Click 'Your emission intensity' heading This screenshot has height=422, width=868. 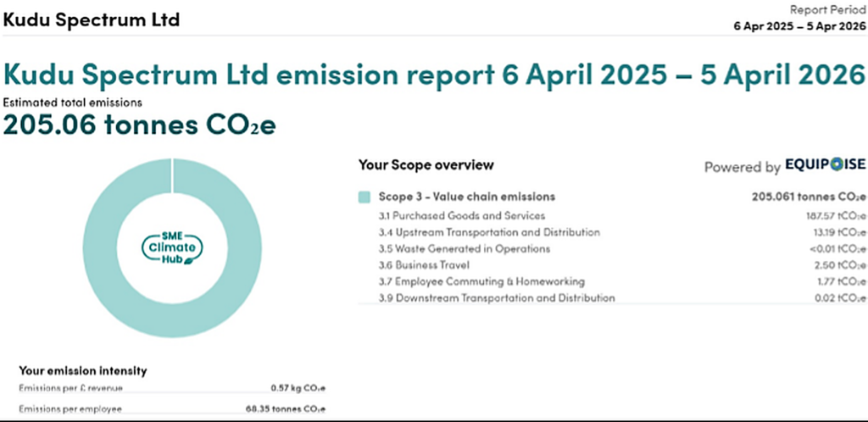click(x=83, y=370)
